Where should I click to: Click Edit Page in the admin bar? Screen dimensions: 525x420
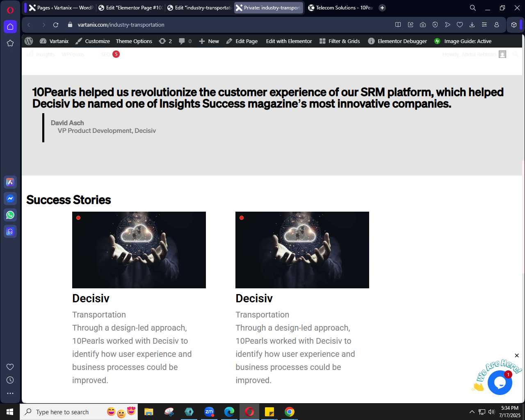pos(242,41)
